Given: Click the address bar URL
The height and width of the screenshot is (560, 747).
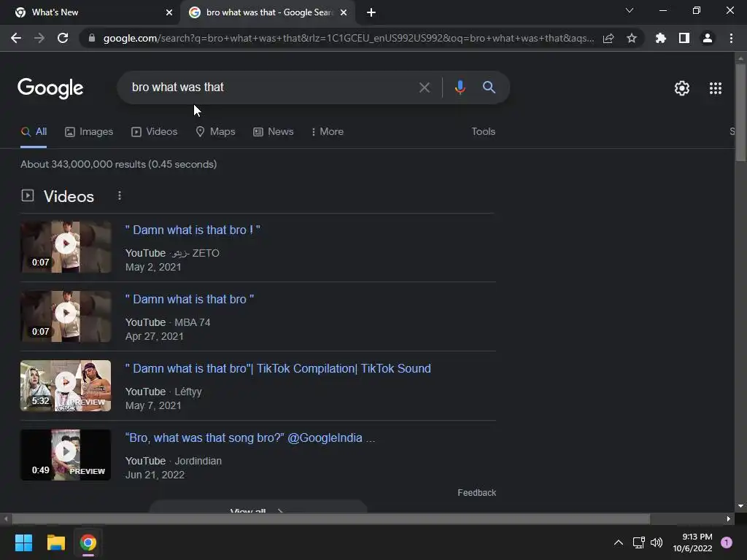Looking at the screenshot, I should tap(348, 38).
